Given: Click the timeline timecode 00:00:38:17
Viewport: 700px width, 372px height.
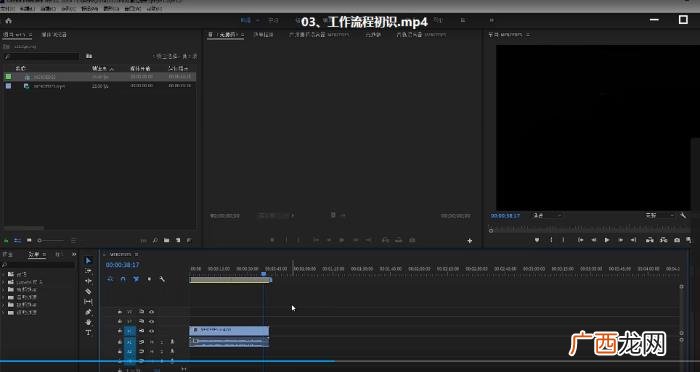Looking at the screenshot, I should (122, 265).
